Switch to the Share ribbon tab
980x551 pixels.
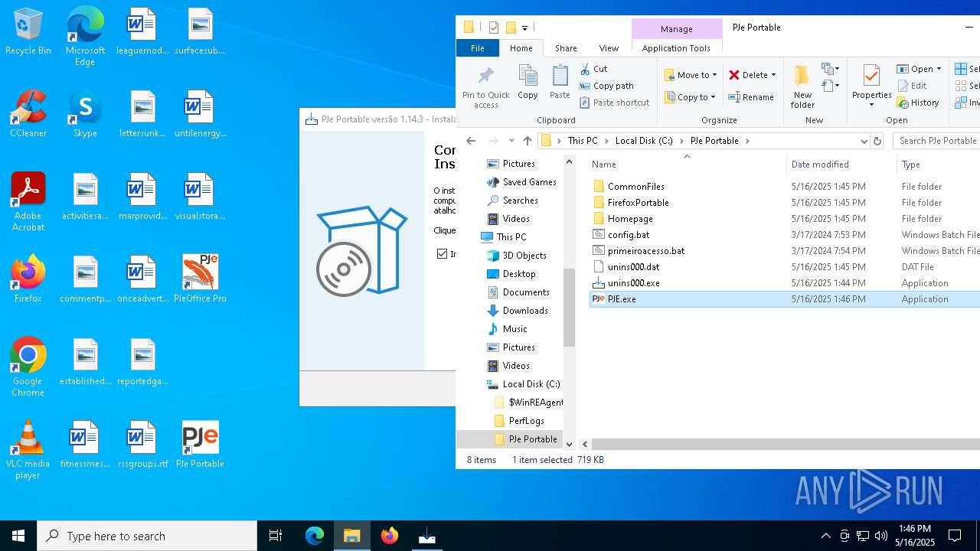click(x=566, y=48)
